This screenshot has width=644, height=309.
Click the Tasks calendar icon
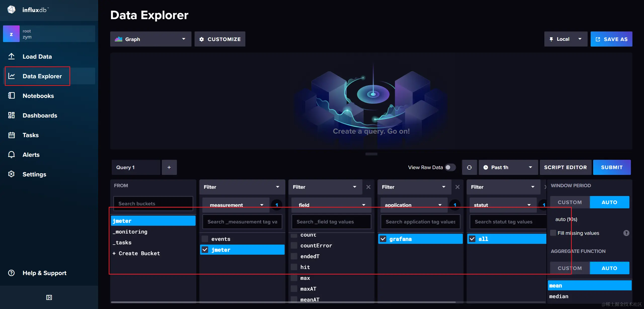tap(11, 135)
